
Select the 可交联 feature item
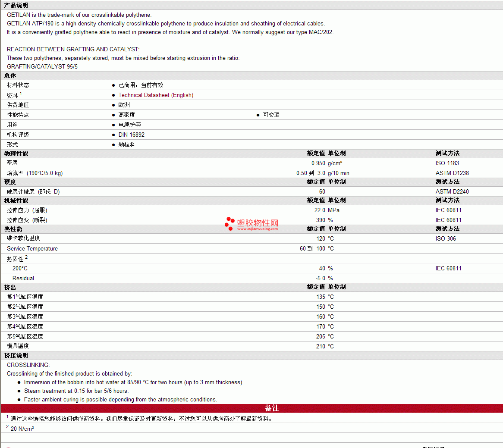click(271, 115)
